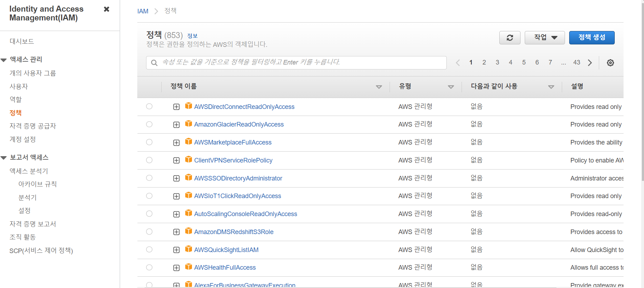
Task: Open 사용자 in sidebar
Action: tap(19, 86)
